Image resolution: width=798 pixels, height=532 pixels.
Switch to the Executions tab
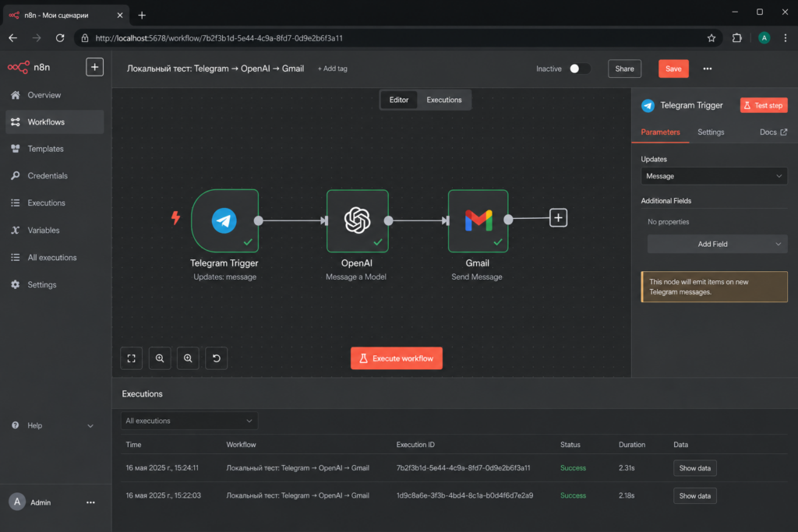pyautogui.click(x=444, y=100)
